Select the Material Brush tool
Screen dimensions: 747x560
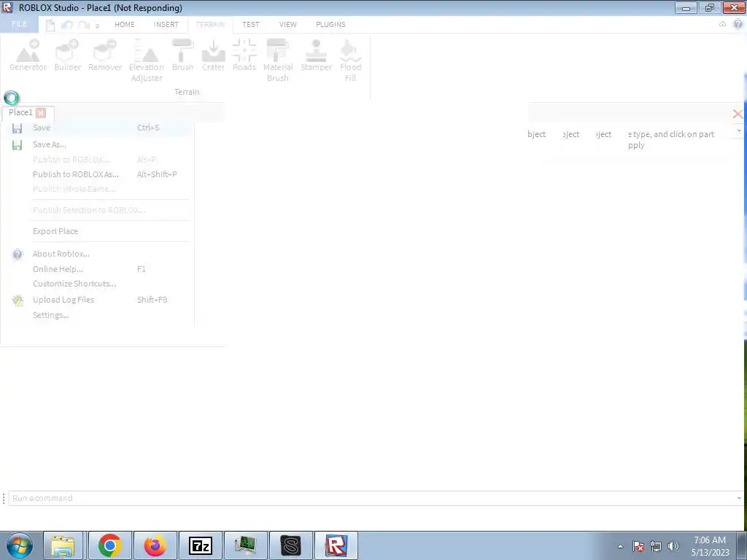pyautogui.click(x=278, y=61)
